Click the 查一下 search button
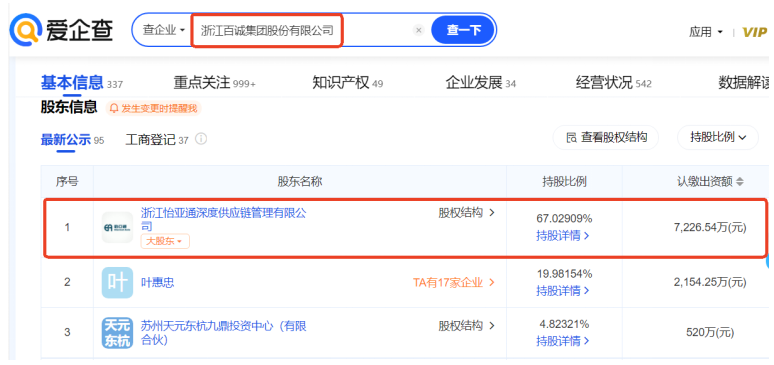This screenshot has height=365, width=774. click(x=463, y=30)
